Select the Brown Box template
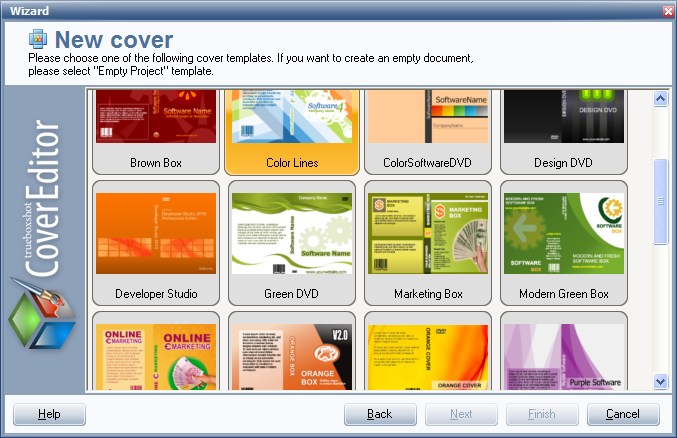 [x=156, y=132]
